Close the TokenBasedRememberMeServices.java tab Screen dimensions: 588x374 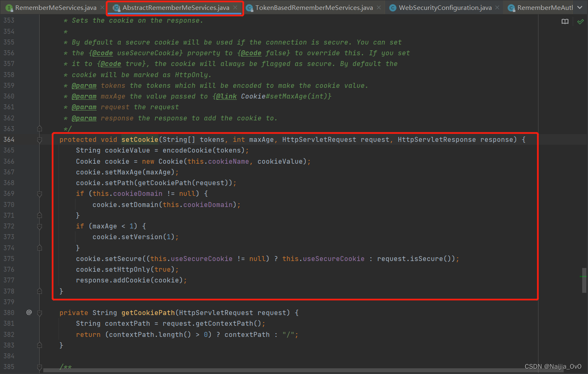pyautogui.click(x=379, y=8)
